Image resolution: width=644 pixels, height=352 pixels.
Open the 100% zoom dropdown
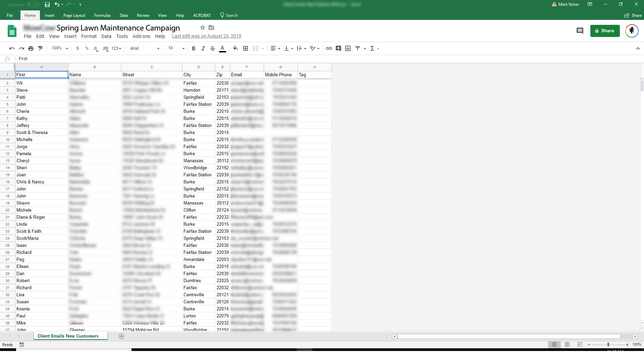[x=60, y=48]
